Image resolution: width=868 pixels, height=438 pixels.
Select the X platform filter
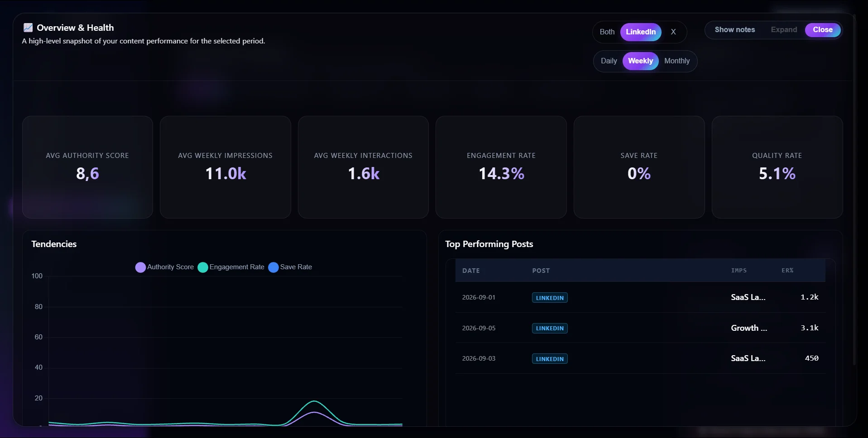(673, 32)
